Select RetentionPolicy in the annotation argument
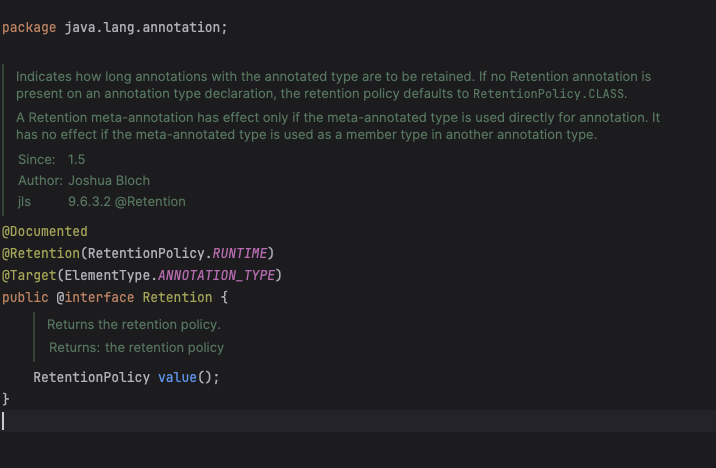The image size is (716, 468). point(146,253)
